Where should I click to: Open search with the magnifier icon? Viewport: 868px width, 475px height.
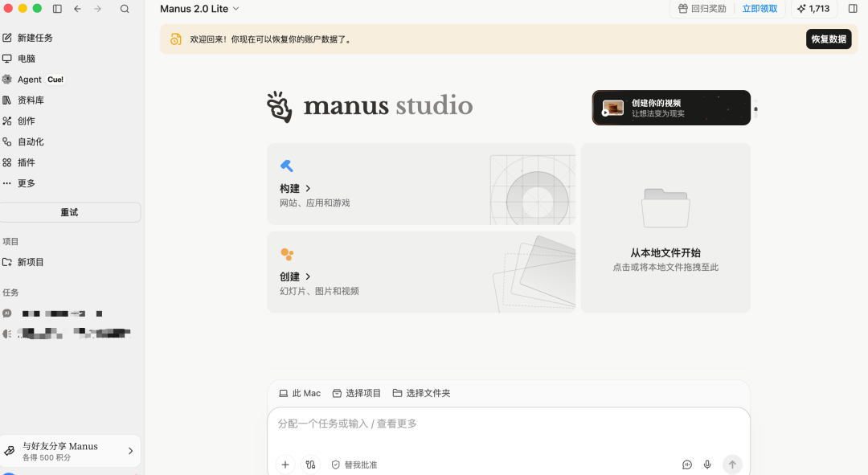pyautogui.click(x=125, y=9)
